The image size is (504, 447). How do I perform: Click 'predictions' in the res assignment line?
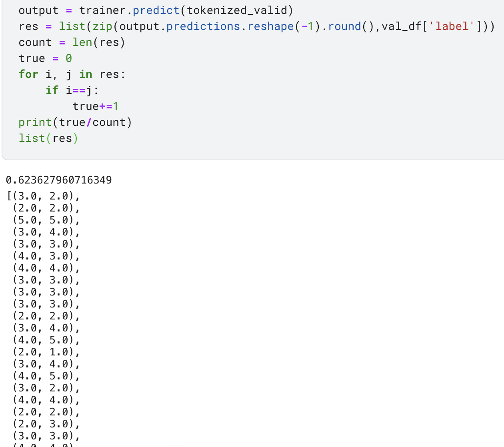[203, 26]
